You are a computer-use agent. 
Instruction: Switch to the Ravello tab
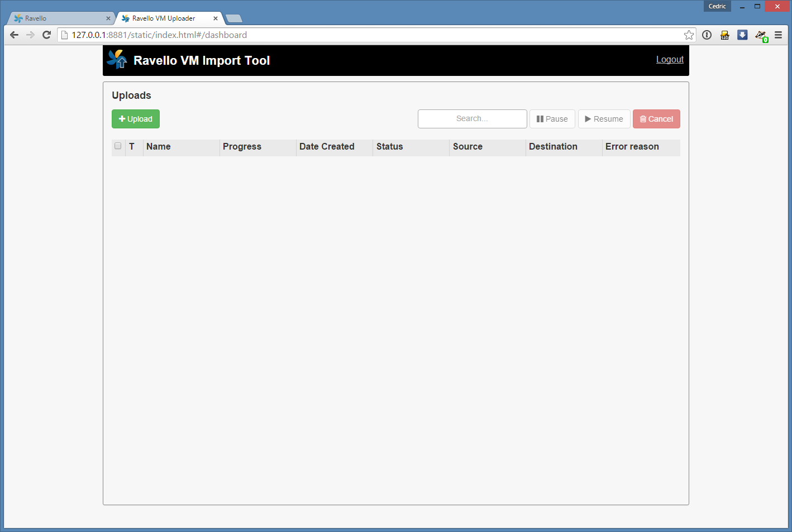click(56, 18)
